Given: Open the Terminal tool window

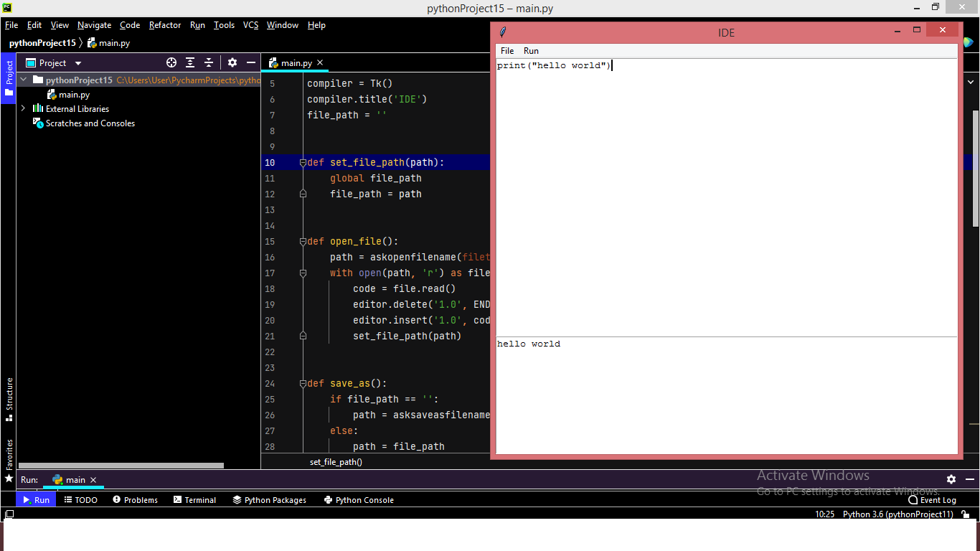Looking at the screenshot, I should click(x=194, y=499).
